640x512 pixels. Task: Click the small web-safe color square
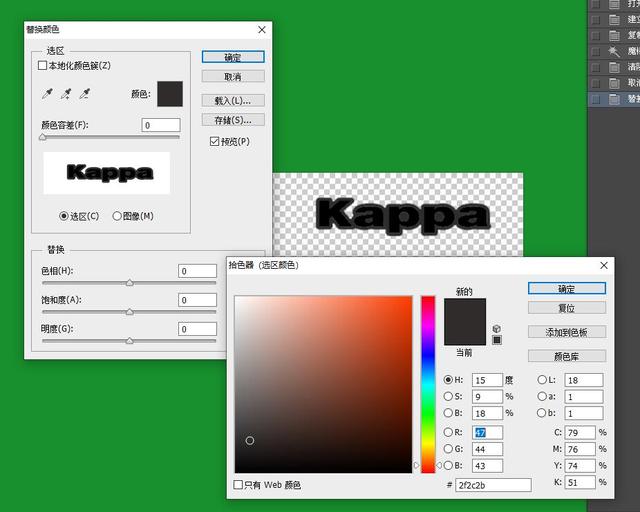(x=497, y=340)
